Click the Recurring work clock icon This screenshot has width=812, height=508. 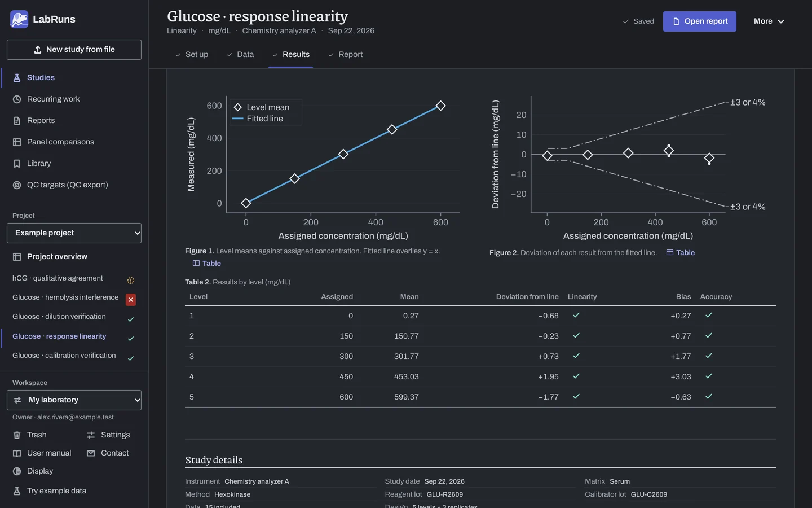click(x=17, y=99)
